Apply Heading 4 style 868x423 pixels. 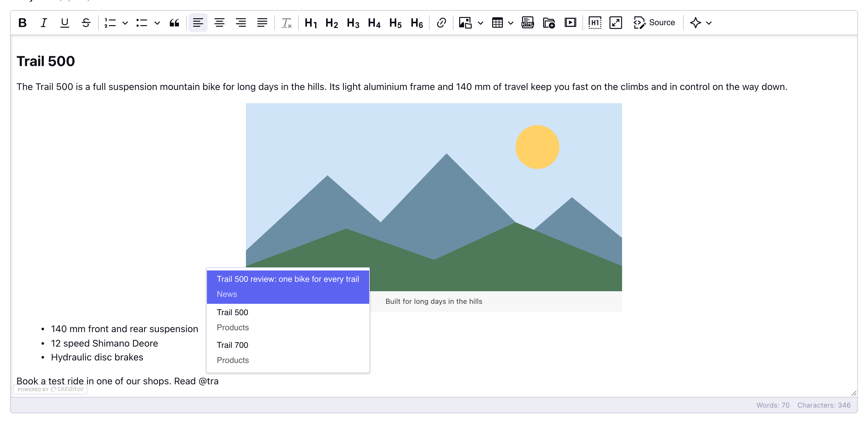374,23
